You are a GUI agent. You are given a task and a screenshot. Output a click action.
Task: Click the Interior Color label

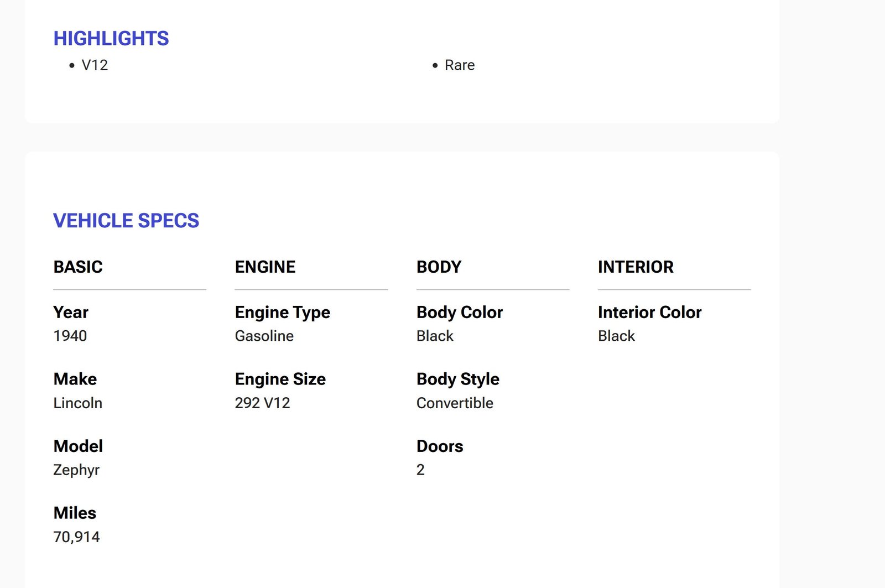tap(649, 313)
